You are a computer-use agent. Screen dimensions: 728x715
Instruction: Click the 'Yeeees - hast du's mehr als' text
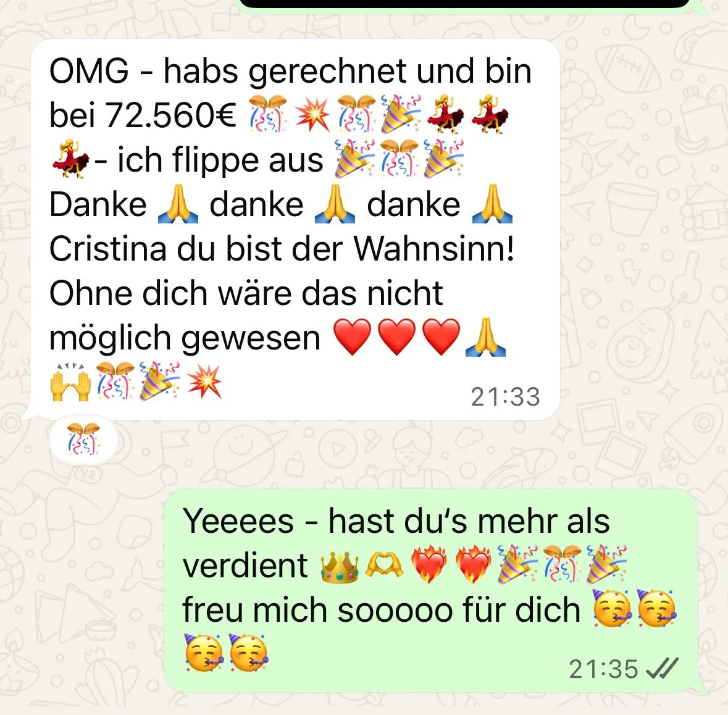click(396, 521)
